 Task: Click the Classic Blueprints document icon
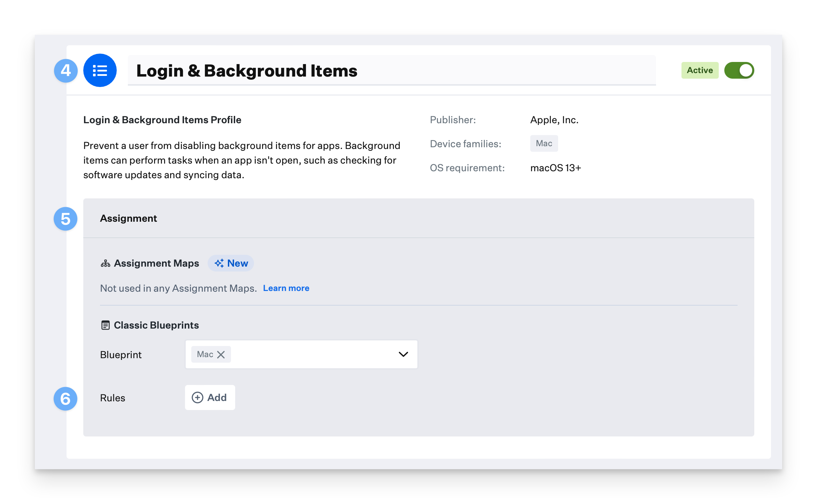click(105, 325)
